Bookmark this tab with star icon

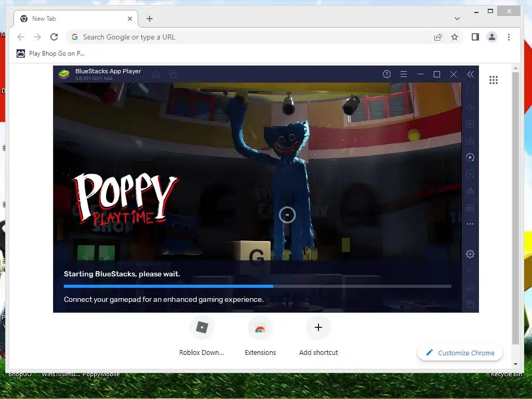point(455,37)
